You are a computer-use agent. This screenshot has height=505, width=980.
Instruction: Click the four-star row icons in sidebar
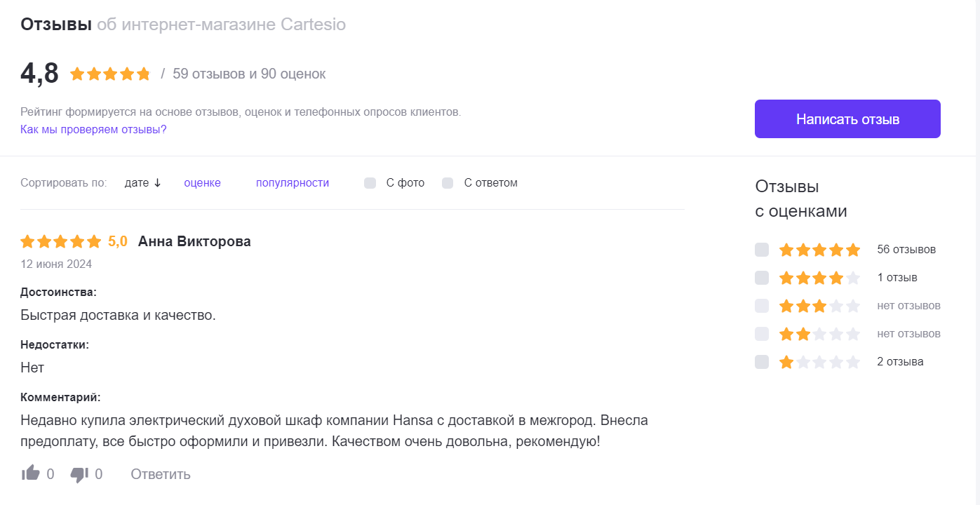819,278
